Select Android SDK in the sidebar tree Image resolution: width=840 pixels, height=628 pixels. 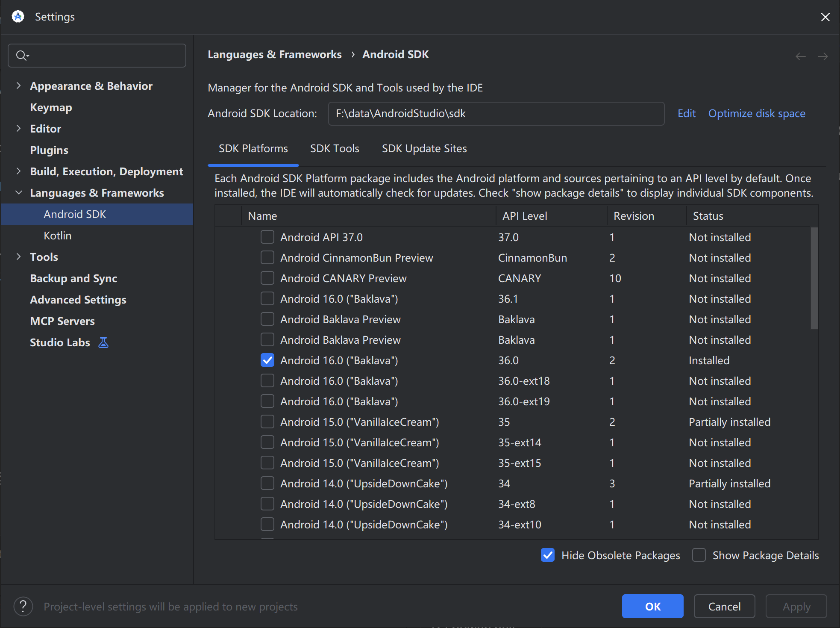pyautogui.click(x=97, y=214)
